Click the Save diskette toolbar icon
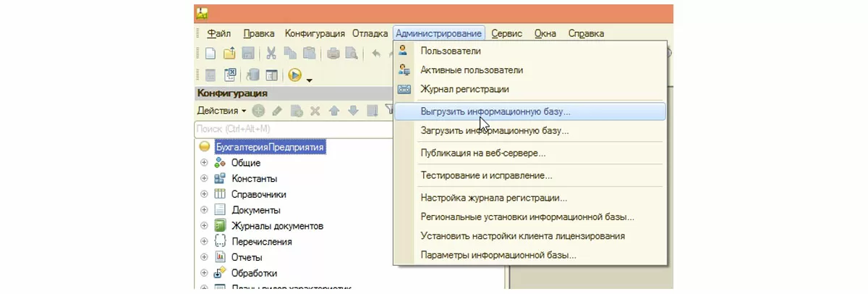The width and height of the screenshot is (868, 294). [247, 54]
